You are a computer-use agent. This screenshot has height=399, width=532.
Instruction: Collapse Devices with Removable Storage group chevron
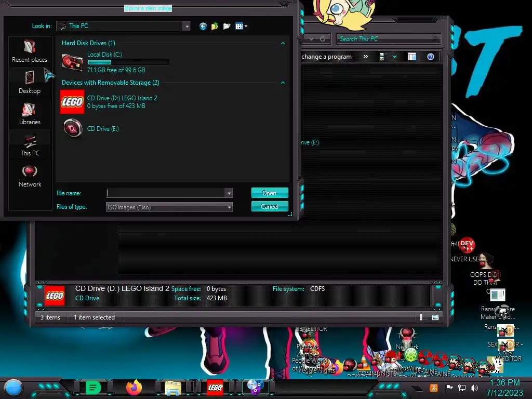tap(283, 83)
